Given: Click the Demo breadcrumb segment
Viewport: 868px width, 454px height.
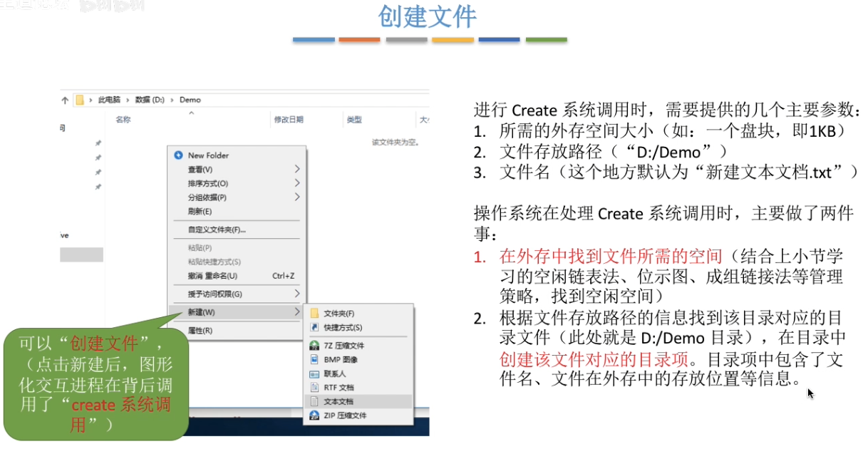Looking at the screenshot, I should point(190,100).
